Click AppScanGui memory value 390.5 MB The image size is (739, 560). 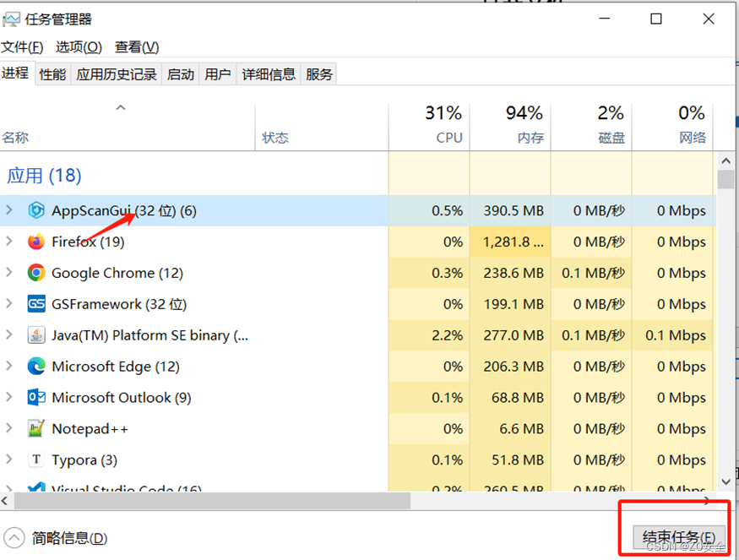[x=513, y=210]
